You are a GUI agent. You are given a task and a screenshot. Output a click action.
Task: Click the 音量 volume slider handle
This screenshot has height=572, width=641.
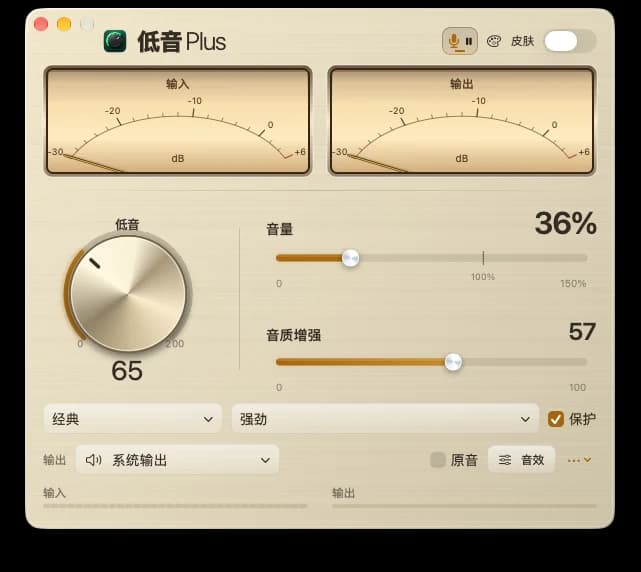pyautogui.click(x=350, y=258)
